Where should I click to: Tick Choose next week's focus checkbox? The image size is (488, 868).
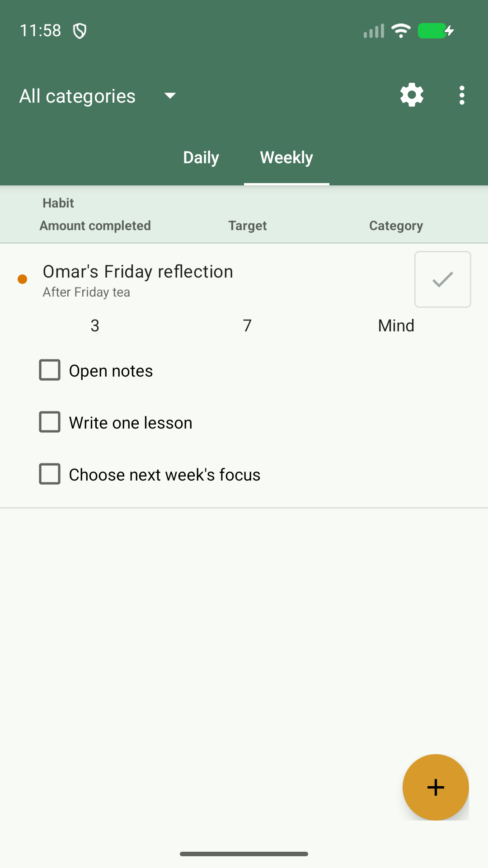point(50,474)
